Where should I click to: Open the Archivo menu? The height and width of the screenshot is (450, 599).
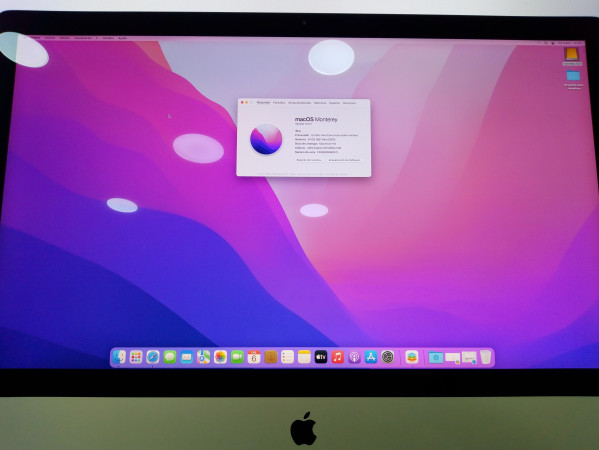tap(50, 38)
